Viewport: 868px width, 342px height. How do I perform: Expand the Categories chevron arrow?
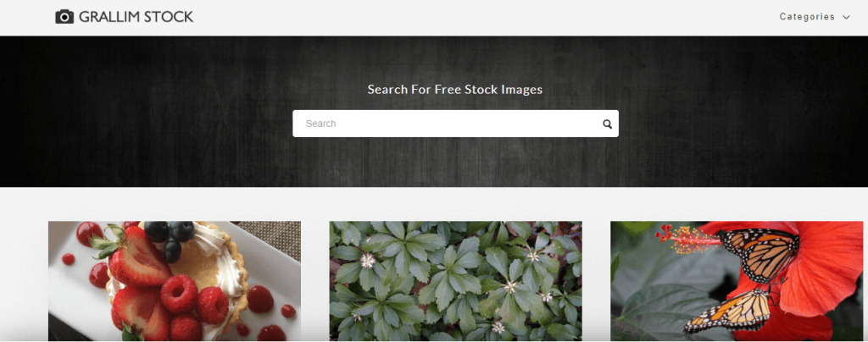846,17
